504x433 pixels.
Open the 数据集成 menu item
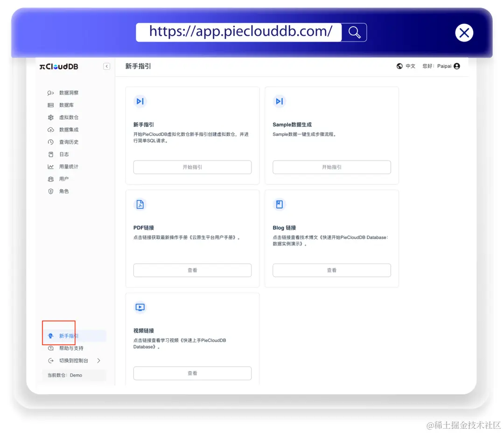click(69, 130)
